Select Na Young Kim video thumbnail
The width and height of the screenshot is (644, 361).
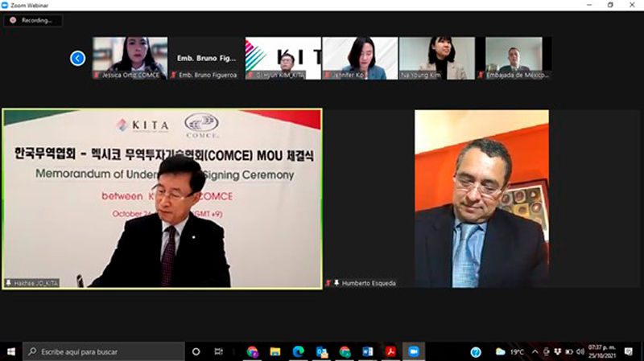pos(436,58)
